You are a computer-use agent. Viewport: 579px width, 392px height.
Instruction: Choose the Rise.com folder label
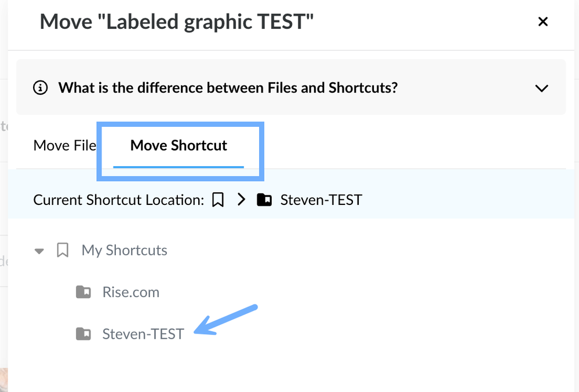pos(130,292)
